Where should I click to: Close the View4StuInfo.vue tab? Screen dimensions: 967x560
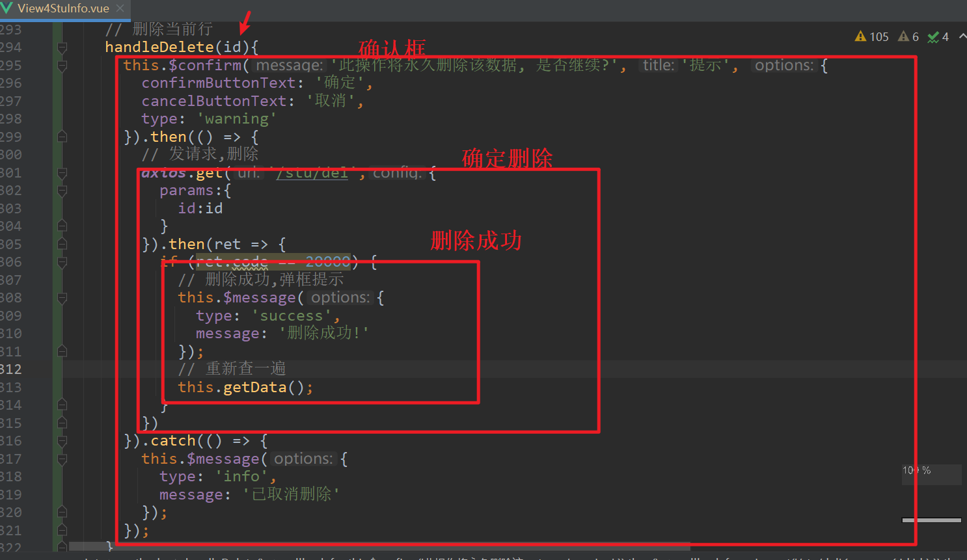tap(120, 8)
